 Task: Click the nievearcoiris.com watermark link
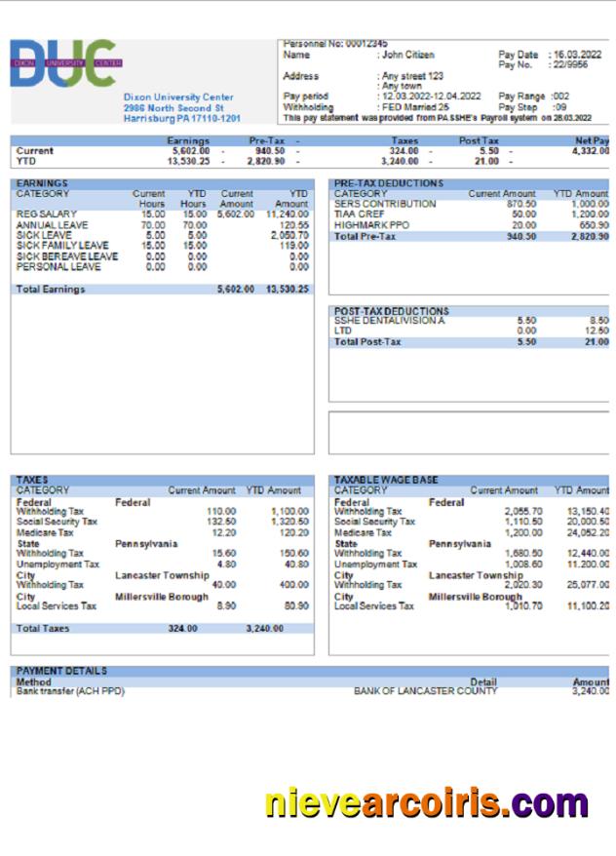427,803
